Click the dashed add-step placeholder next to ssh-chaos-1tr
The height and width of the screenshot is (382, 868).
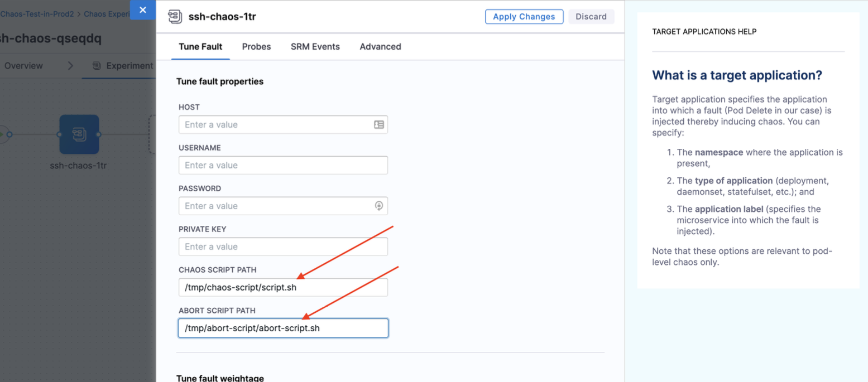150,134
